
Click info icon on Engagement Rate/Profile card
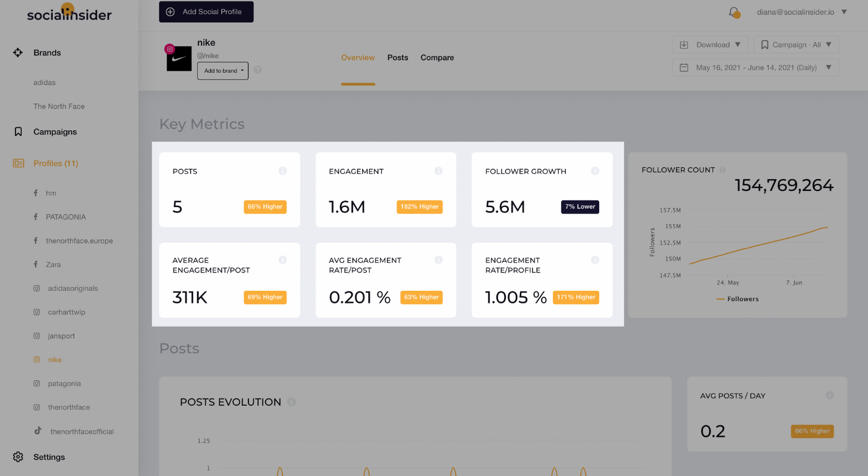click(x=595, y=260)
